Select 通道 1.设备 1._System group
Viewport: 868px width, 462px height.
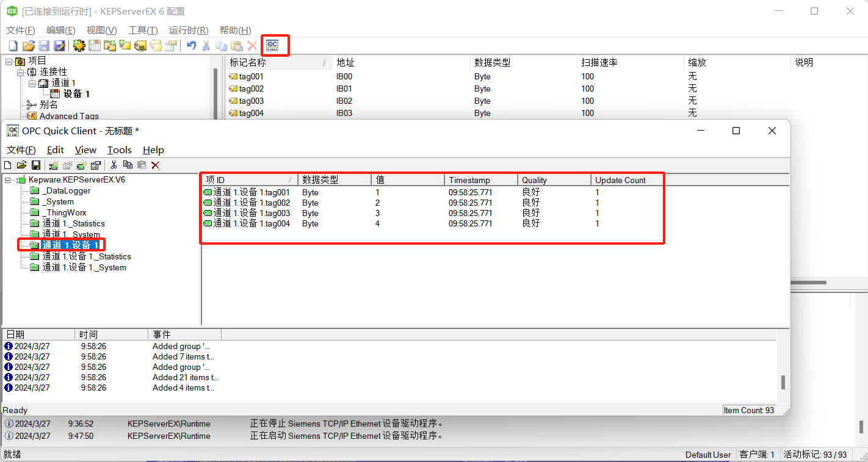(x=84, y=268)
